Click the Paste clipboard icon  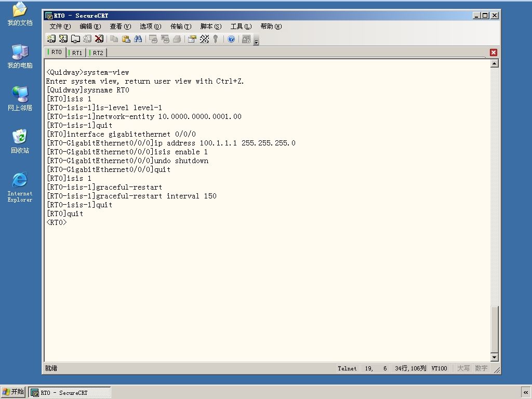[x=126, y=39]
